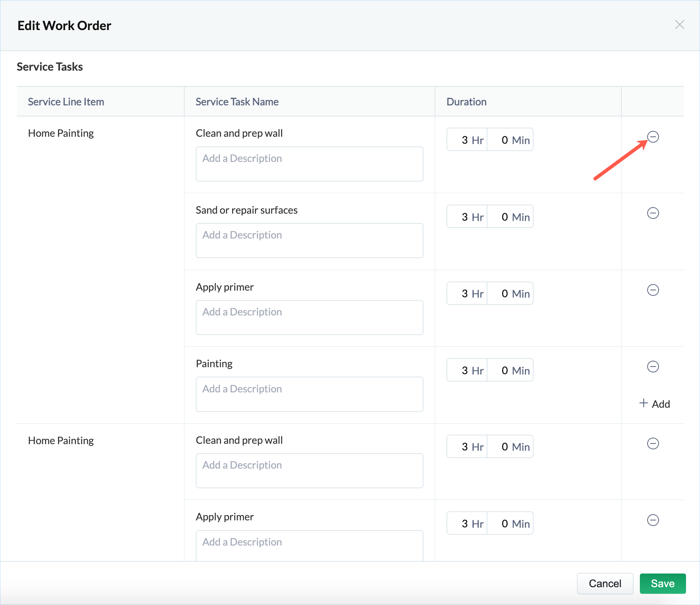
Task: Click description field under second Clean and prep wall
Action: point(309,471)
